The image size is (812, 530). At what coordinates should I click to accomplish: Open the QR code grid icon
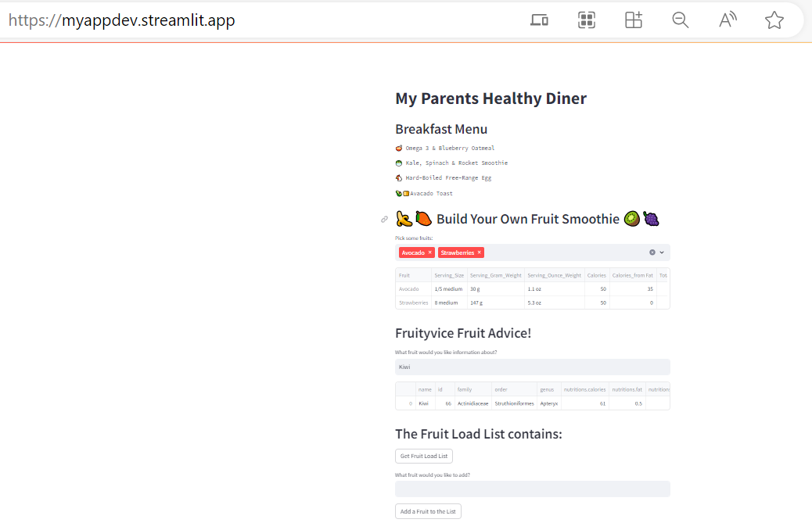pyautogui.click(x=587, y=20)
